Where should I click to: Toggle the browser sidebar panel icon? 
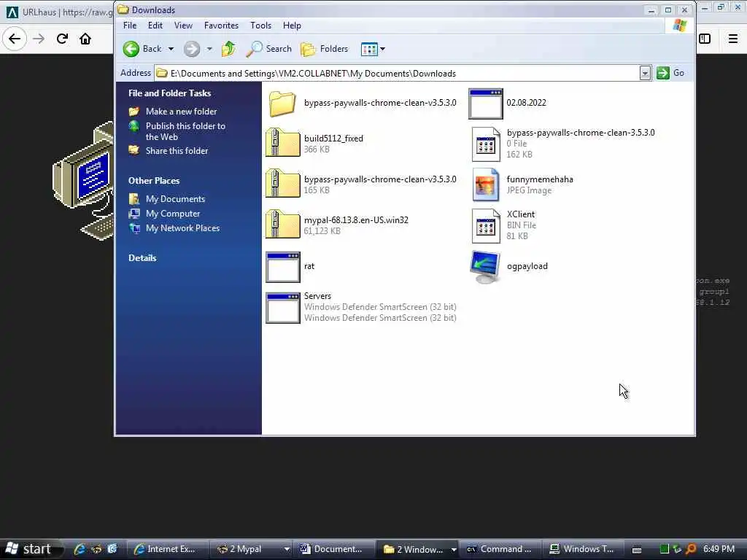coord(705,39)
